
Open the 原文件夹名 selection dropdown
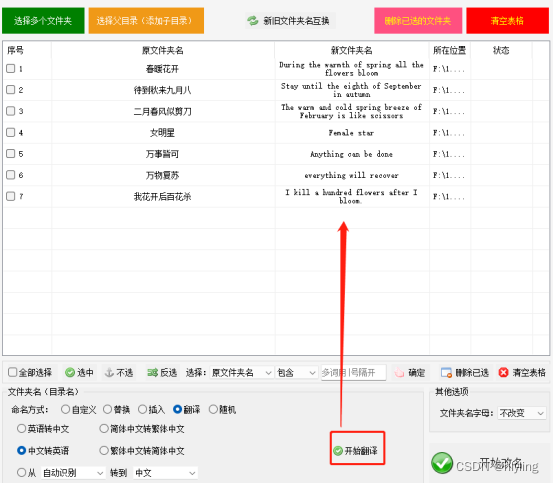241,372
